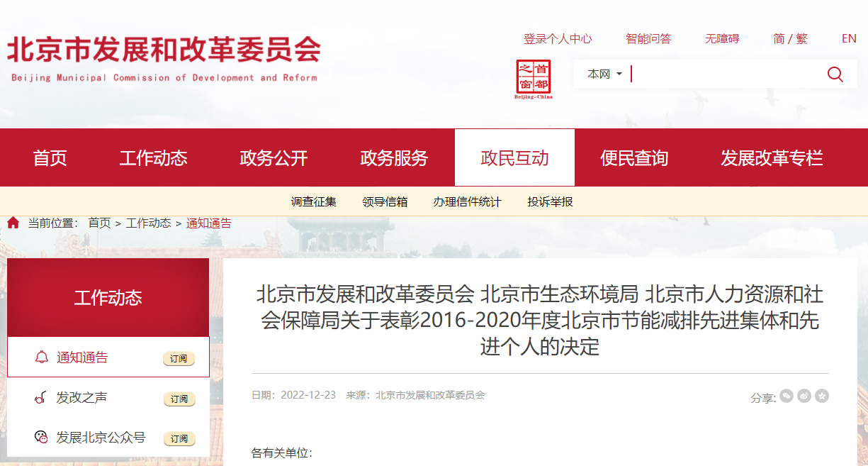Switch to the 政务公开 tab
The width and height of the screenshot is (868, 466).
[x=273, y=157]
